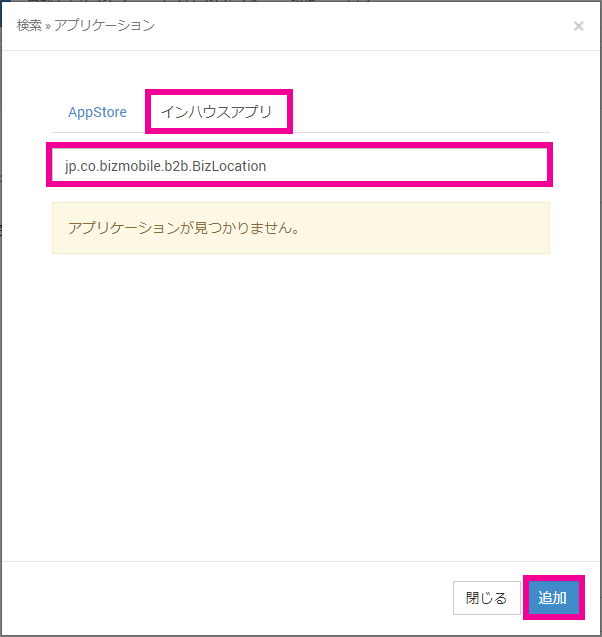This screenshot has height=637, width=602.
Task: Place cursor in the app identifier input
Action: (300, 165)
